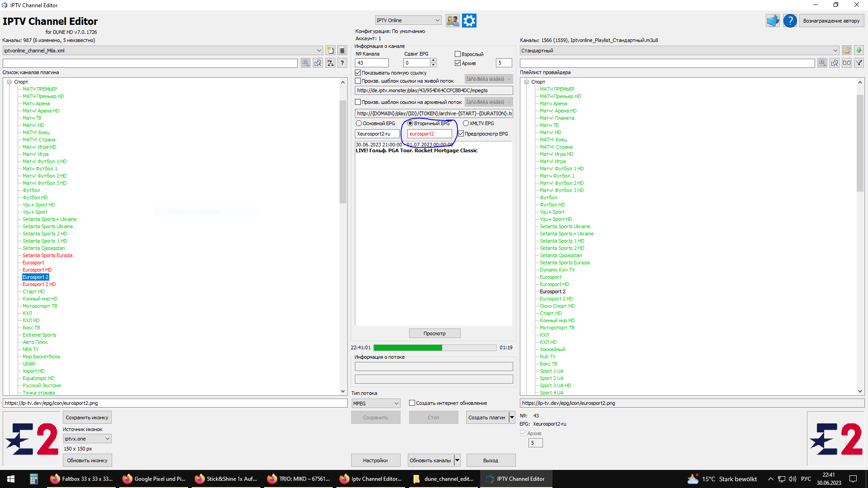The width and height of the screenshot is (868, 488).
Task: Switch to Iptv Channel Editor Firefox taskbar window
Action: point(371,479)
